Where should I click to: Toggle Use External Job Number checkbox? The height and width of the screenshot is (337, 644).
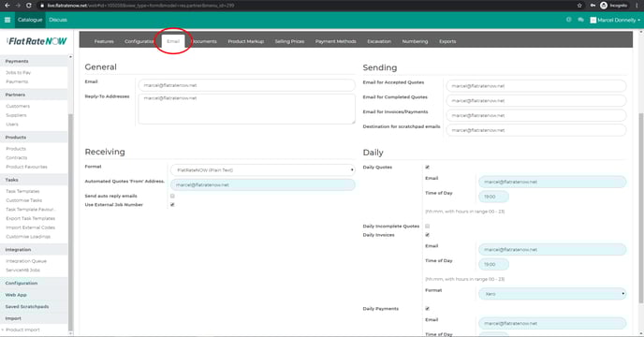(172, 205)
